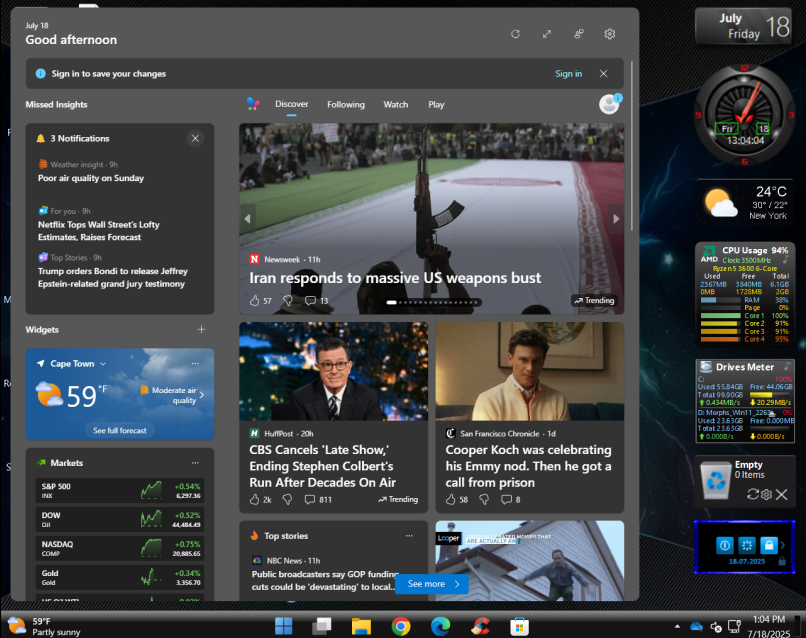The width and height of the screenshot is (806, 638).
Task: Show hidden system tray icons
Action: (x=677, y=626)
